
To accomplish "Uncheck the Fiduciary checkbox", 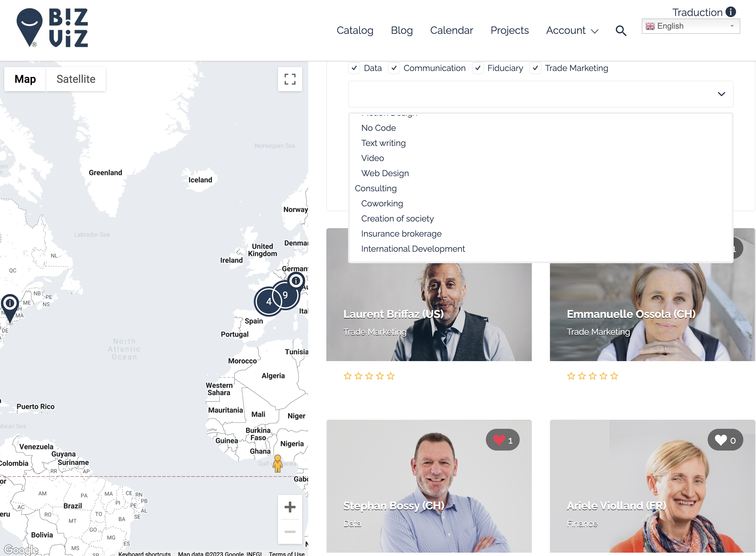I will click(x=478, y=68).
